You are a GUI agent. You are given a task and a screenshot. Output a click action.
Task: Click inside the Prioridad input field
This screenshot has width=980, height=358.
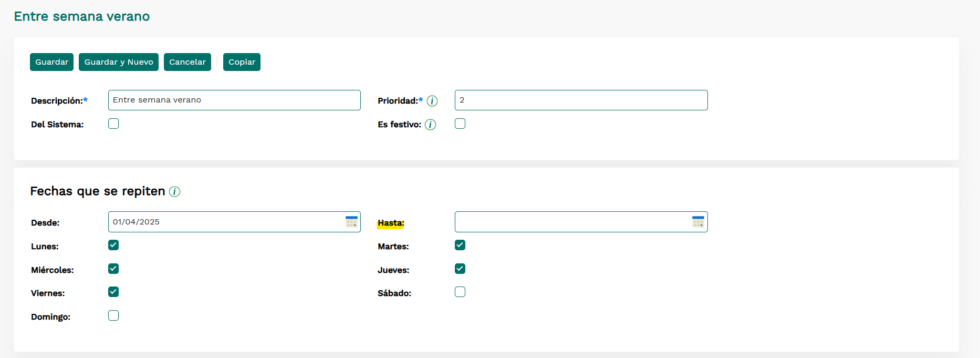point(581,100)
